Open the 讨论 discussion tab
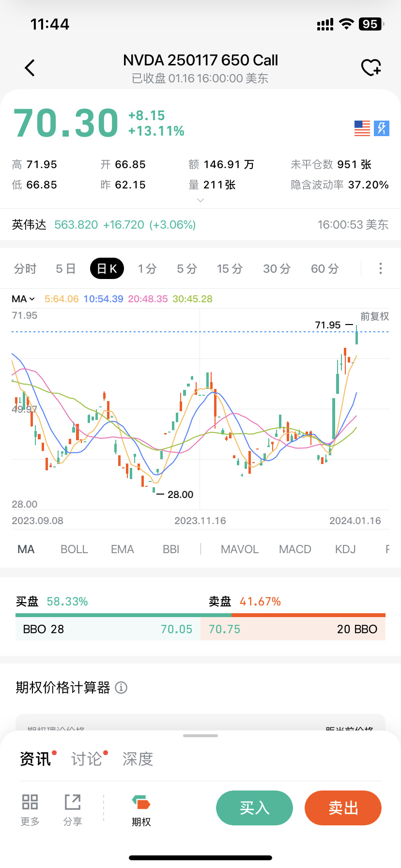 [x=87, y=759]
